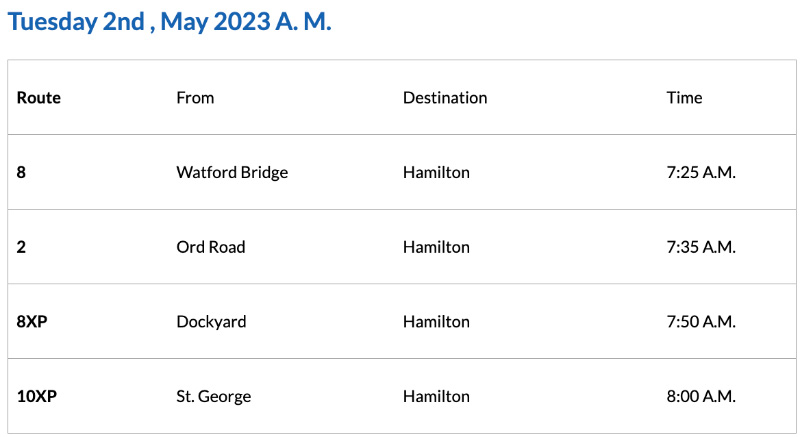800x437 pixels.
Task: Select route 10XP cell
Action: (x=37, y=396)
